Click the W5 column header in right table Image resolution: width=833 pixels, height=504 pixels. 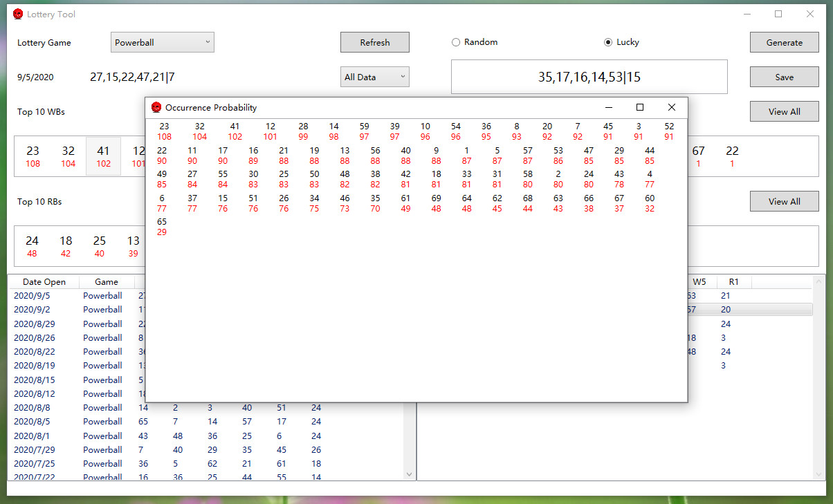pyautogui.click(x=699, y=281)
